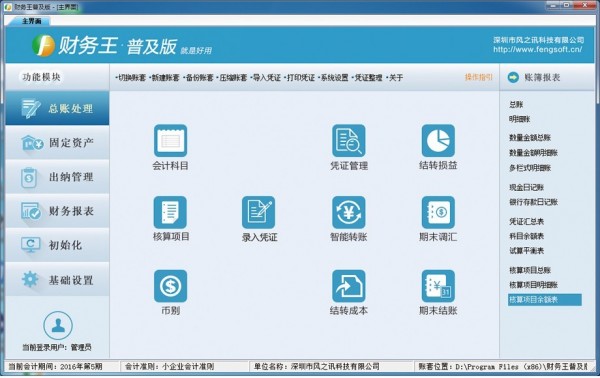The width and height of the screenshot is (600, 378).
Task: Click the 当前登录用户：管理员 label
Action: click(57, 347)
